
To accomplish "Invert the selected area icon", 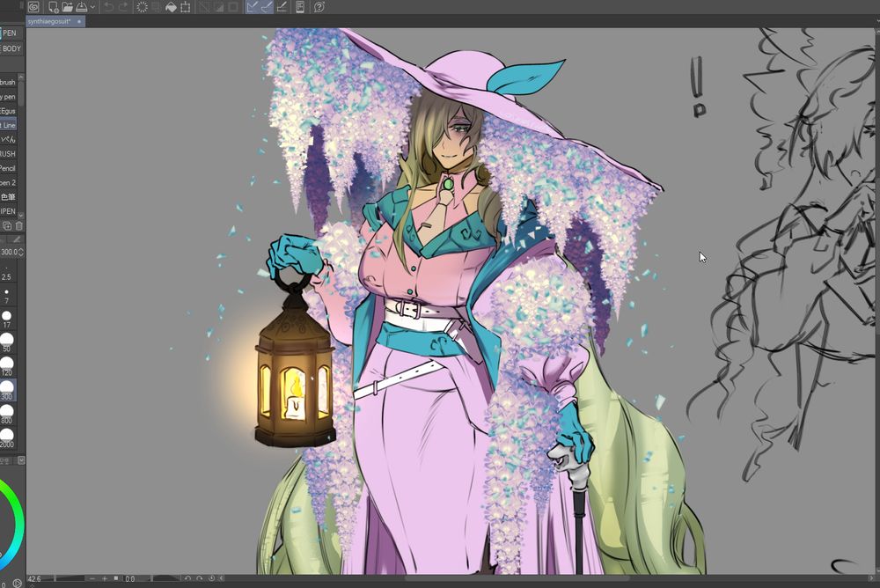I will pyautogui.click(x=218, y=7).
